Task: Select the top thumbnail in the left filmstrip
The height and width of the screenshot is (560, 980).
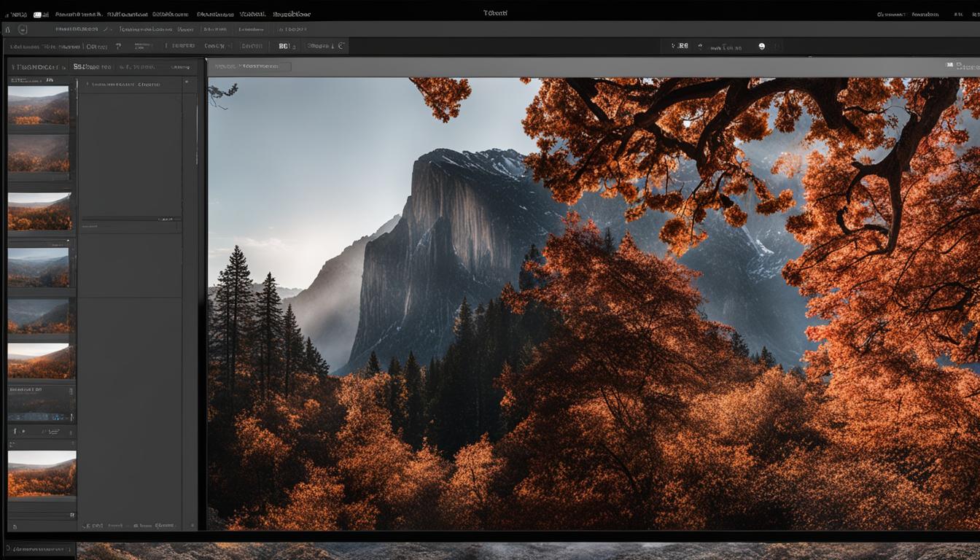Action: [38, 105]
